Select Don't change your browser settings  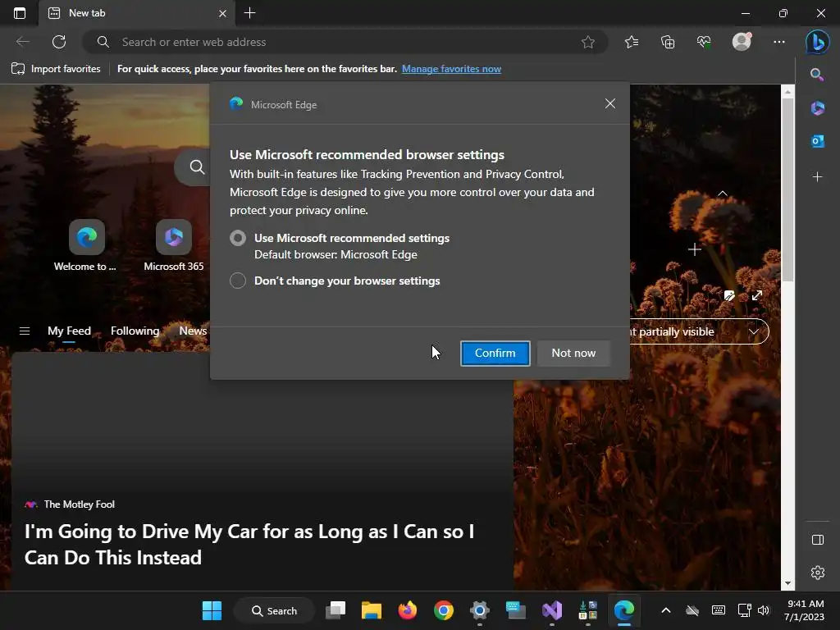click(x=238, y=281)
